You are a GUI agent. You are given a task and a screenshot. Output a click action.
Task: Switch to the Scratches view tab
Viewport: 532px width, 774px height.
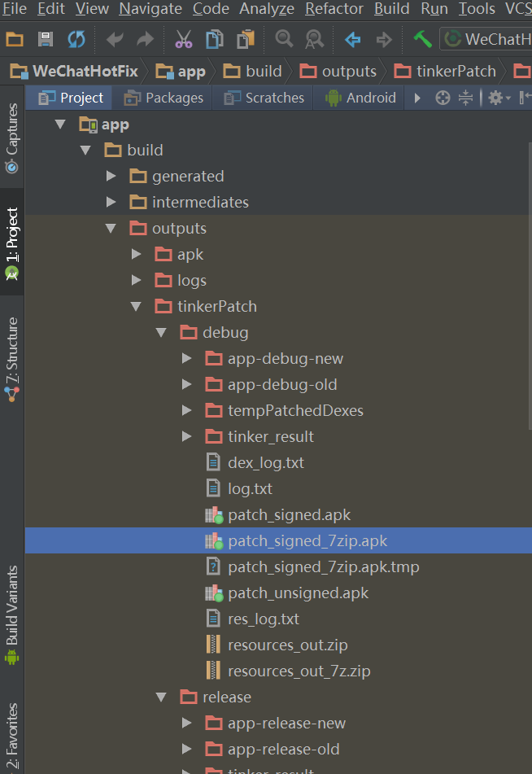click(x=264, y=98)
